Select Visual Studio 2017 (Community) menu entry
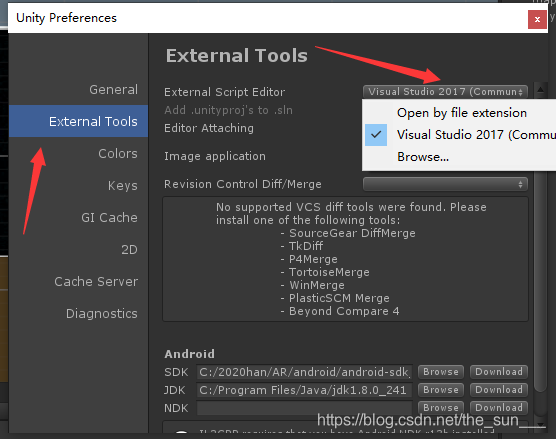 coord(459,135)
